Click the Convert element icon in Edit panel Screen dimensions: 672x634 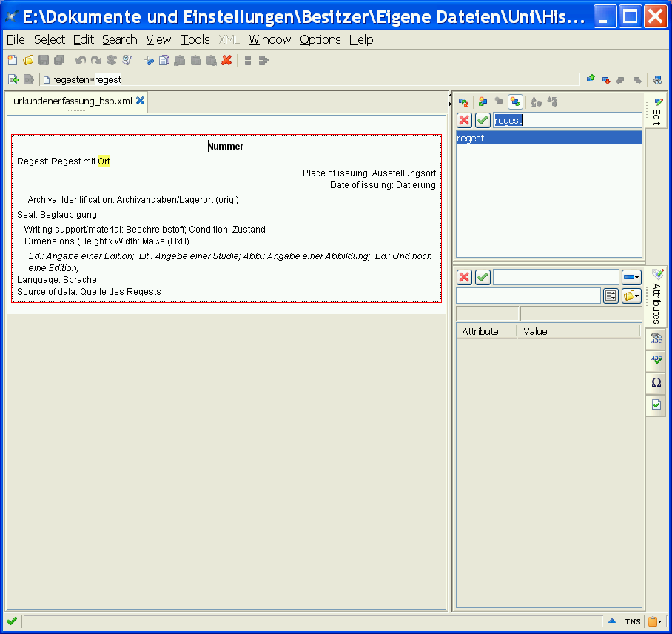coord(536,102)
